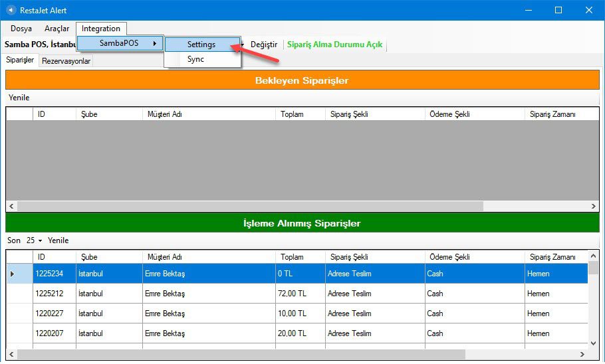Click the RestaJet Alert title bar icon

coord(11,10)
